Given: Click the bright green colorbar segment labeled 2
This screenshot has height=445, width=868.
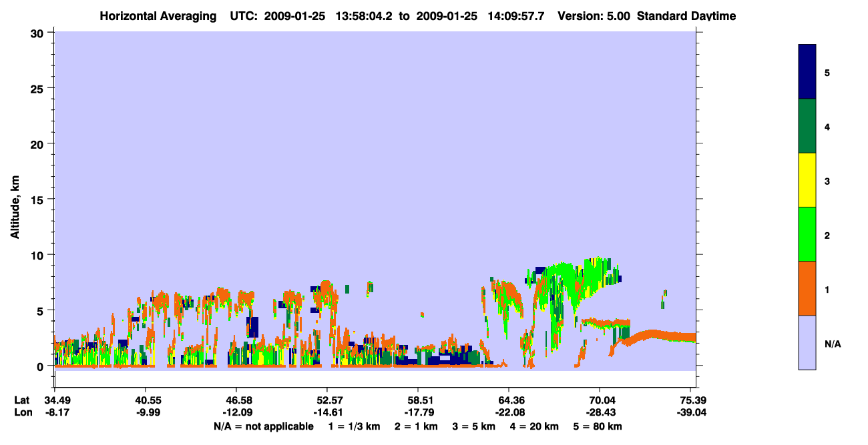Looking at the screenshot, I should [807, 234].
